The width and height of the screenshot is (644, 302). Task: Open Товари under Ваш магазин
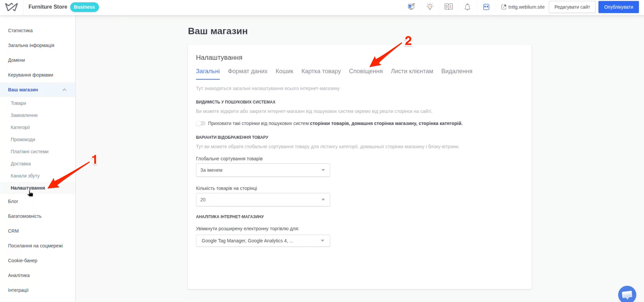(x=18, y=103)
